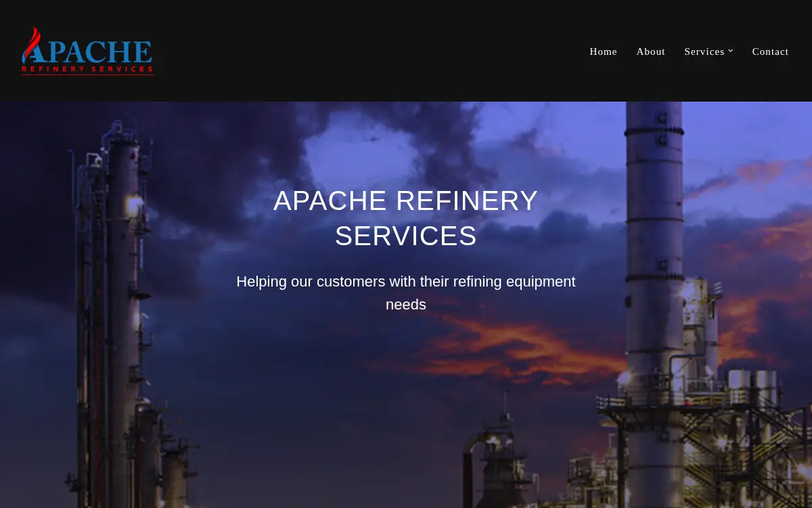812x508 pixels.
Task: Open the Home menu item
Action: 604,51
